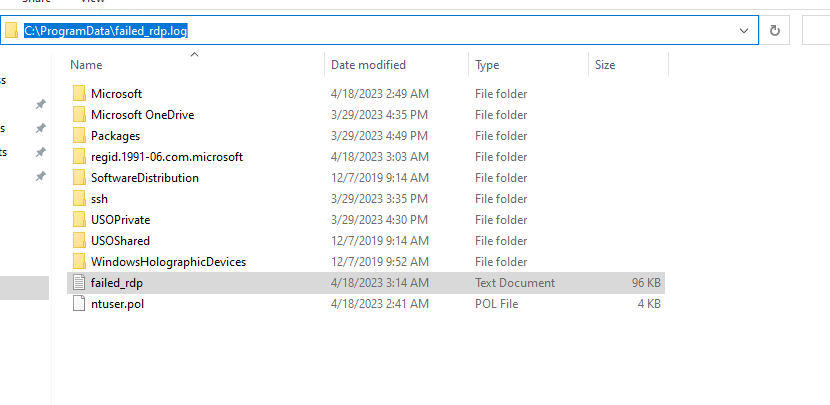Screen dimensions: 830x405
Task: Select the USOPrivate folder icon
Action: tap(79, 220)
